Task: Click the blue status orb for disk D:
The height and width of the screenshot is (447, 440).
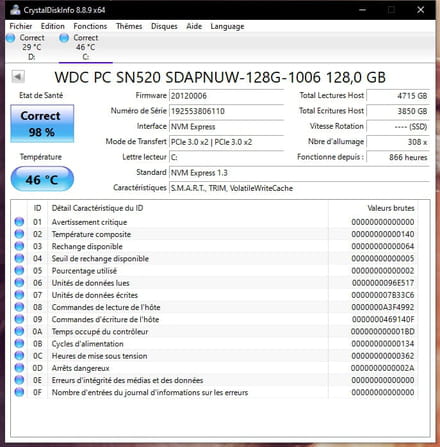Action: click(11, 38)
